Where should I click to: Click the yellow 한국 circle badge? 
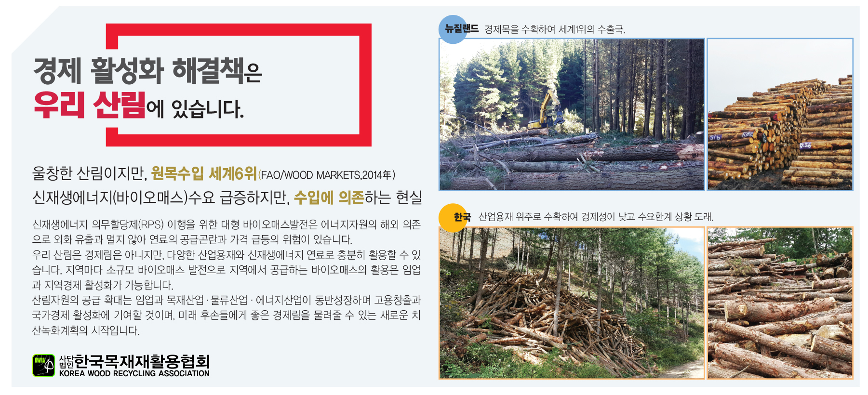[454, 218]
